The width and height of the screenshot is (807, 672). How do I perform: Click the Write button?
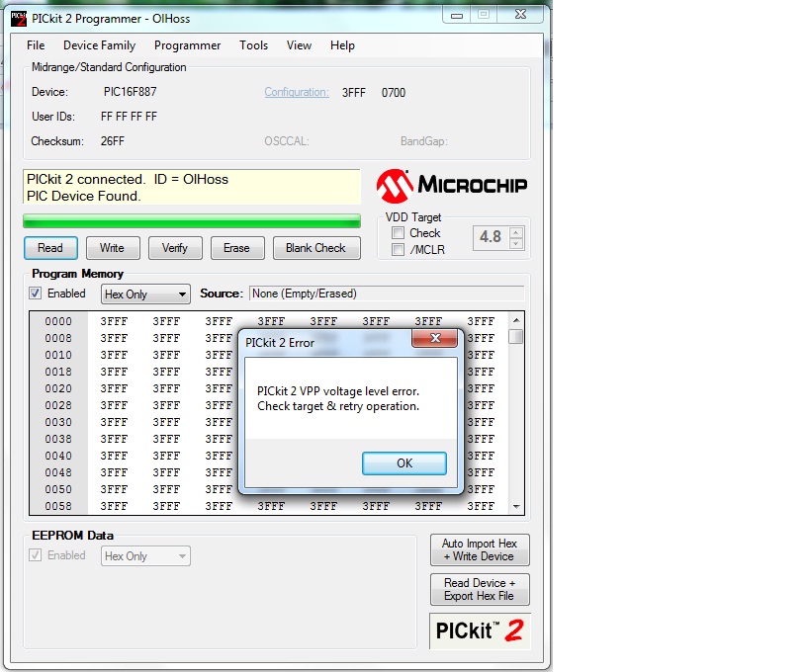[x=112, y=248]
